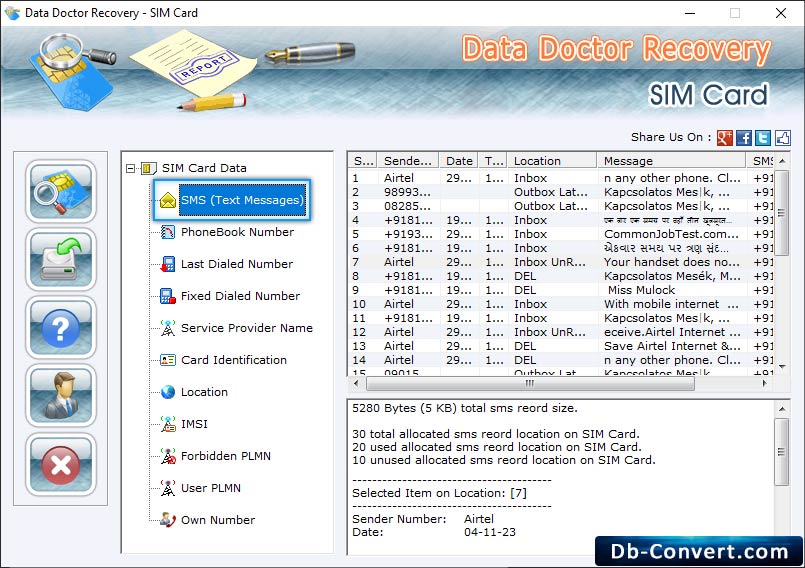
Task: Click the thumbs-up like icon
Action: pyautogui.click(x=782, y=138)
